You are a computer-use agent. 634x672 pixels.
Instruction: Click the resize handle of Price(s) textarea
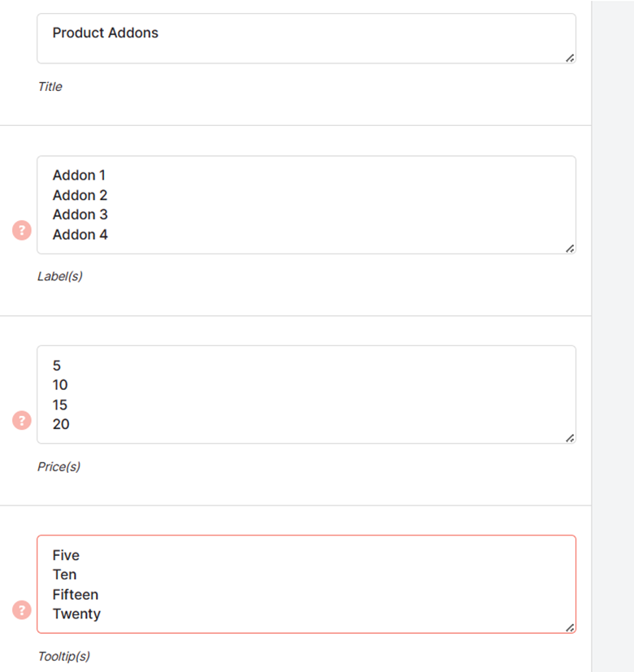pyautogui.click(x=570, y=438)
